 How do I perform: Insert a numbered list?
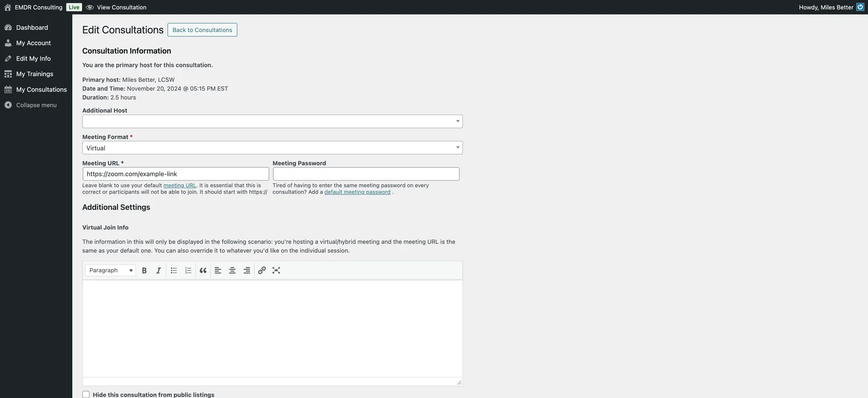[188, 270]
